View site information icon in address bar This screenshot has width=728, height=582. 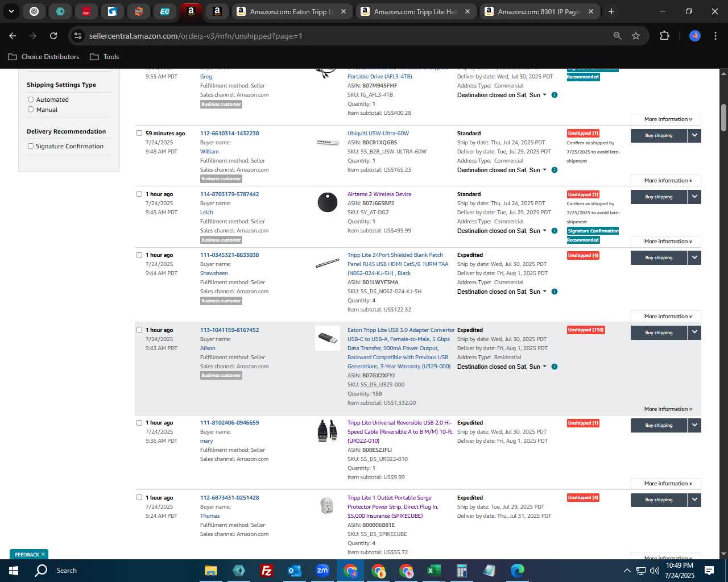[78, 36]
